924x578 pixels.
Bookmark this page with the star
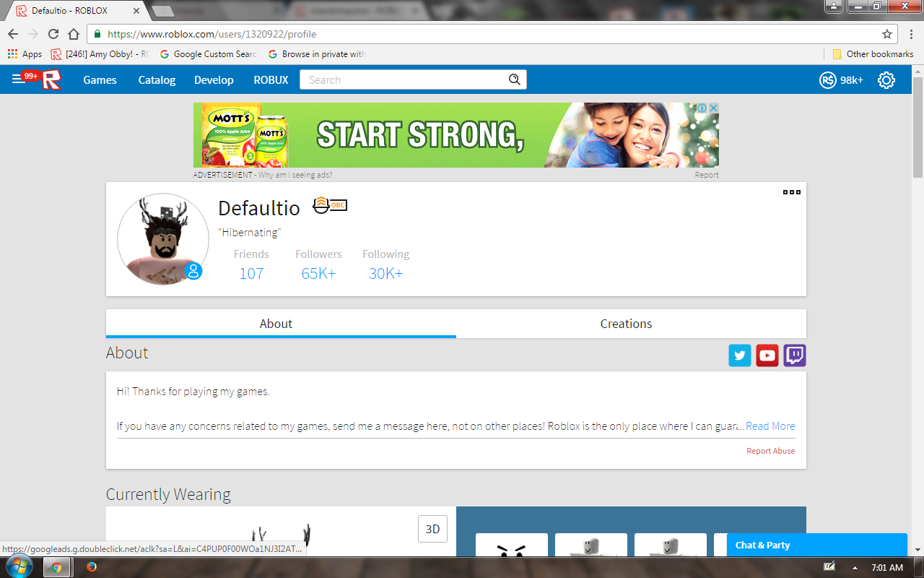click(x=887, y=34)
